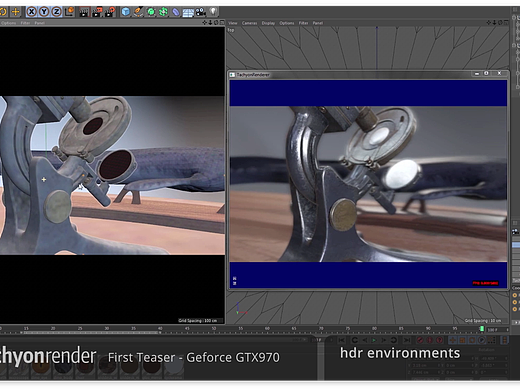Click left viewport move-camera icon
This screenshot has height=390, width=520.
pos(205,23)
